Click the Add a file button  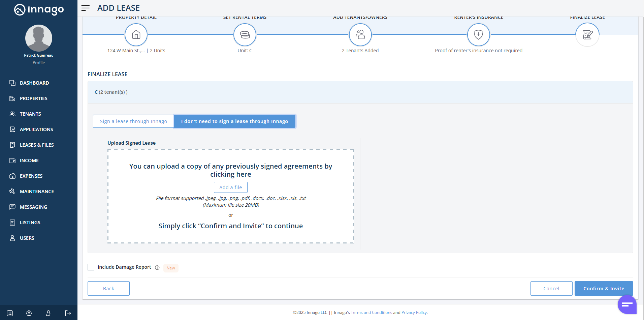pos(231,187)
